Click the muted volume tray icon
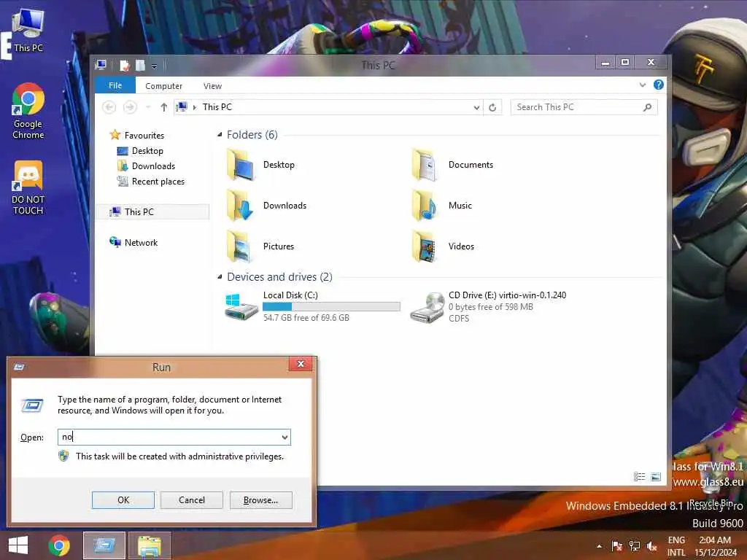Screen dimensions: 747x560 [651, 546]
